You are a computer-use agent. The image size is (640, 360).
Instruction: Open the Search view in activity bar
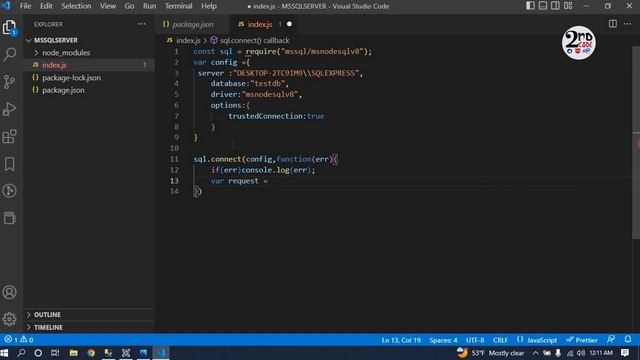9,54
